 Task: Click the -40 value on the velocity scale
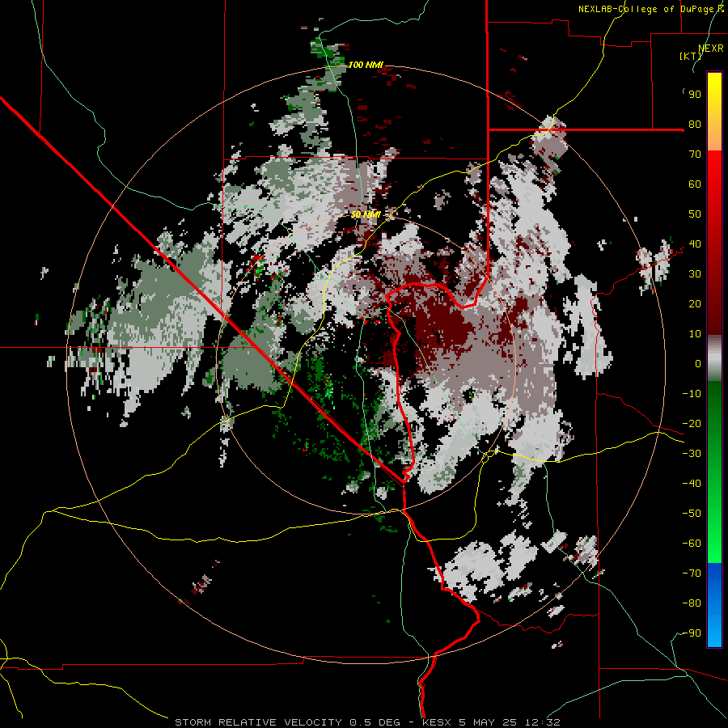pos(692,484)
